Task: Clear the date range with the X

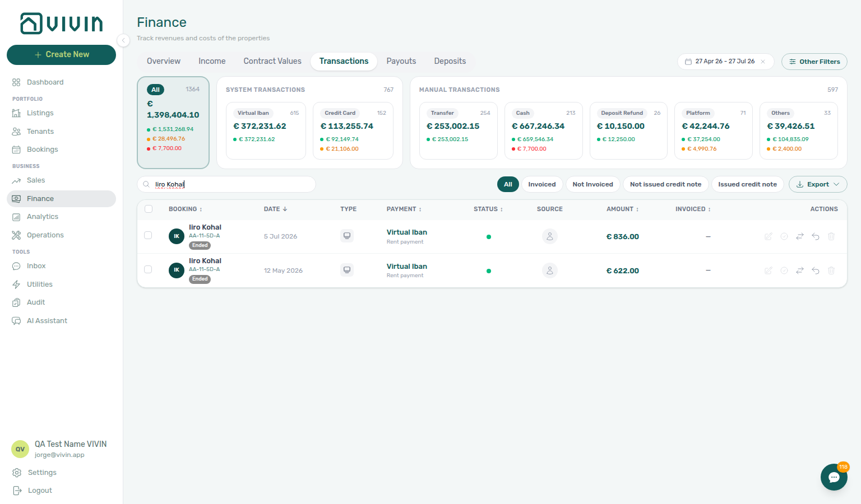Action: [x=763, y=62]
